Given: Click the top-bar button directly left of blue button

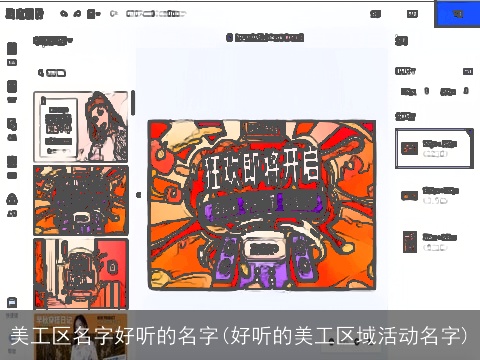Looking at the screenshot, I should tap(412, 14).
